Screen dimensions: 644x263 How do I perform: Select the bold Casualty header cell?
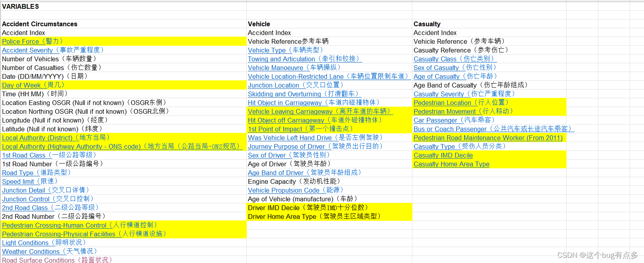(x=489, y=24)
